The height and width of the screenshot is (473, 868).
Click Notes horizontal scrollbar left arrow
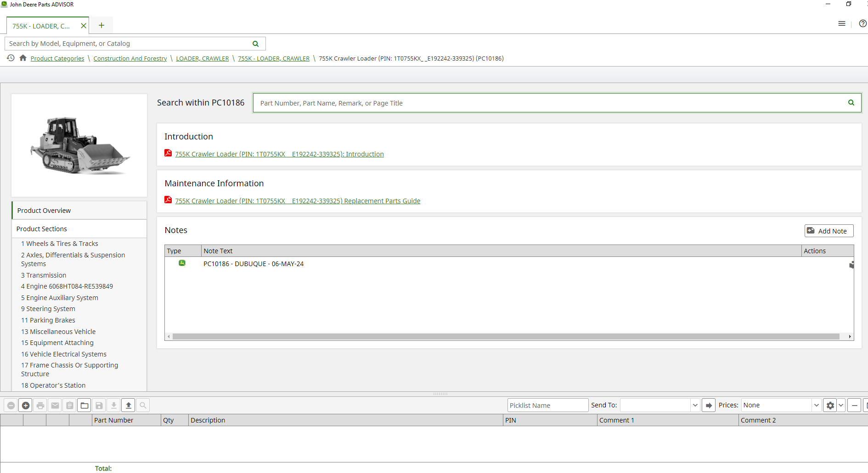click(x=169, y=337)
